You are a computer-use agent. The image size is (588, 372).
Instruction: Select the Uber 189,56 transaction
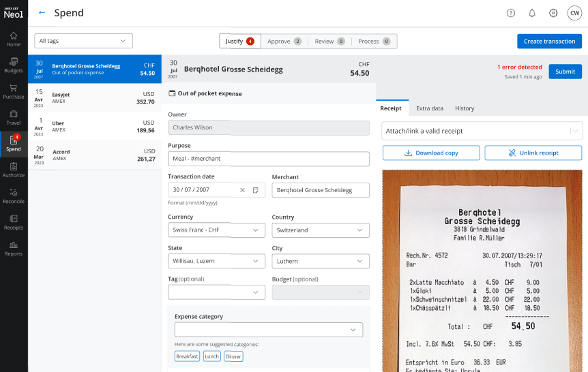(x=95, y=126)
